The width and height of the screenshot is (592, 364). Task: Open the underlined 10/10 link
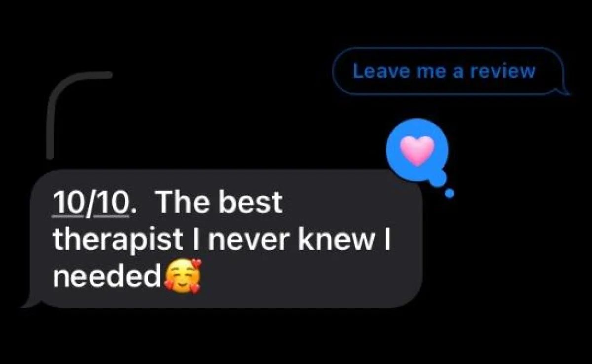(91, 203)
